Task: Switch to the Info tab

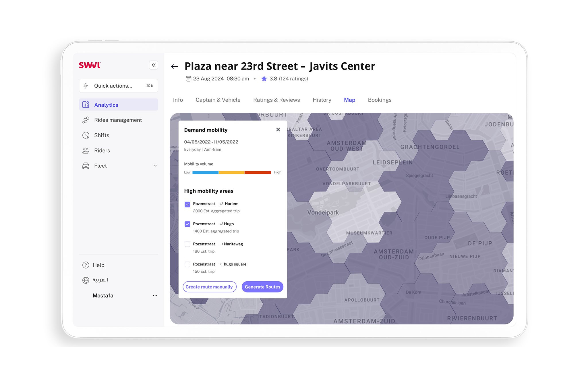Action: point(178,100)
